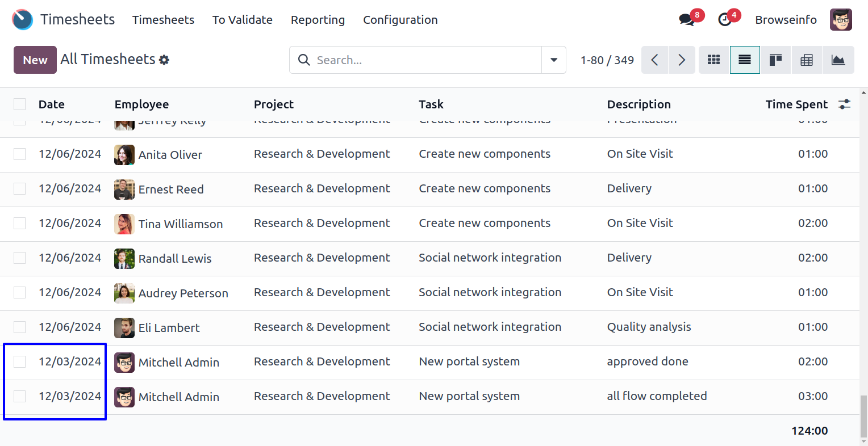Expand the search filter dropdown arrow
The width and height of the screenshot is (868, 446).
tap(554, 60)
